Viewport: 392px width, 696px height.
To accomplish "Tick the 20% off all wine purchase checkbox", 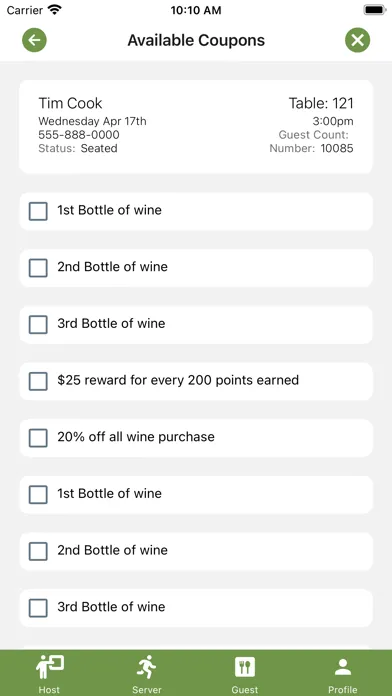I will pos(38,438).
